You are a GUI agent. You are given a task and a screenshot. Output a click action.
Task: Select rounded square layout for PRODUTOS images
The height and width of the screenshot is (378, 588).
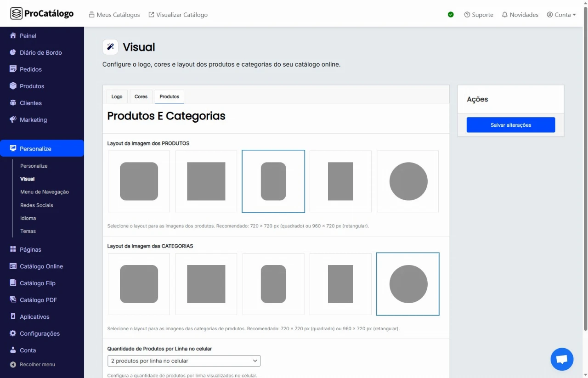click(x=139, y=181)
